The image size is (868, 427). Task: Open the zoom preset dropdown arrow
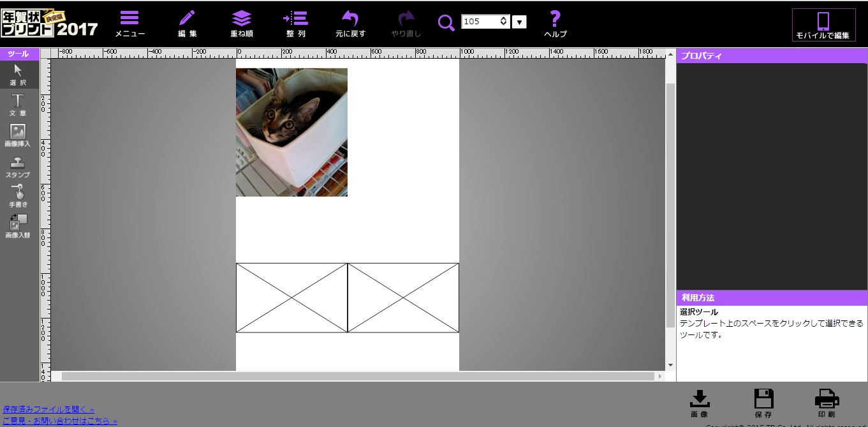[519, 22]
